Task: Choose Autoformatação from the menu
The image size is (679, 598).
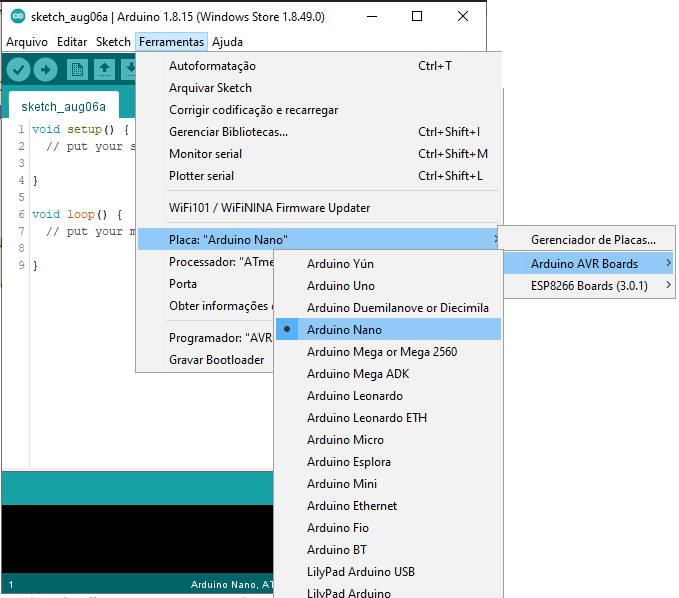Action: [320, 66]
